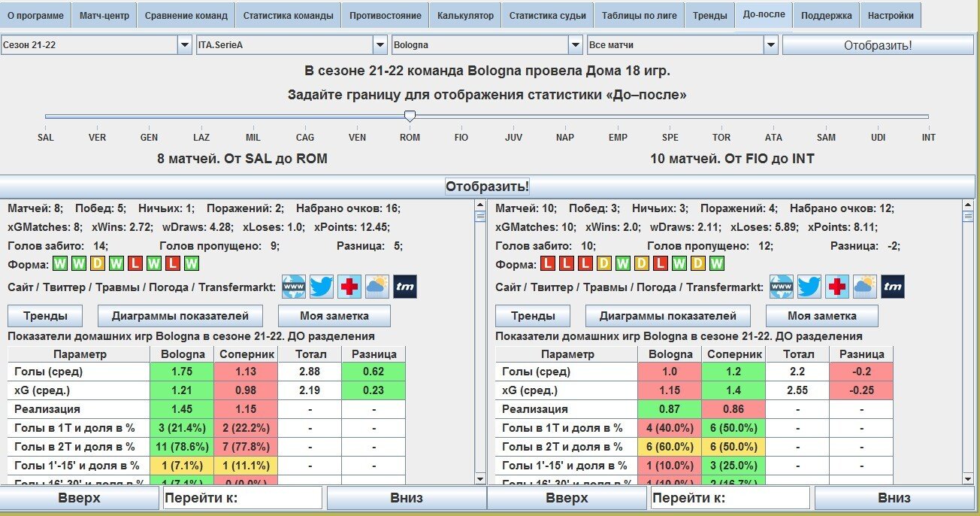The image size is (980, 516).
Task: Open the league dropdown showing ITA.SerieA
Action: [380, 45]
